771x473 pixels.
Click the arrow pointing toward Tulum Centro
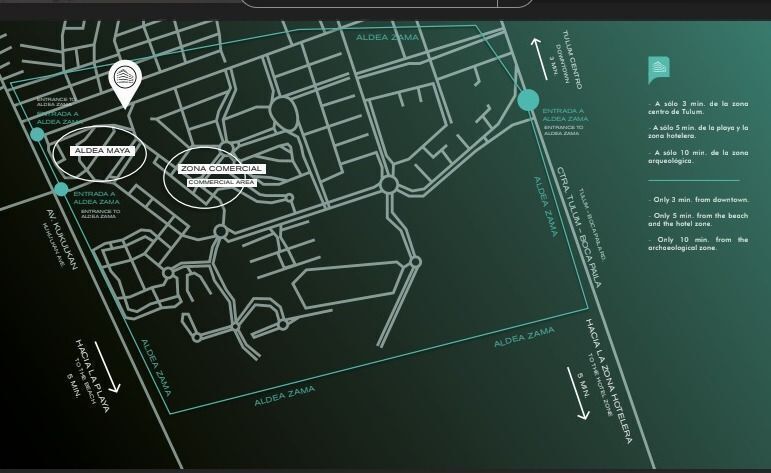pos(539,59)
